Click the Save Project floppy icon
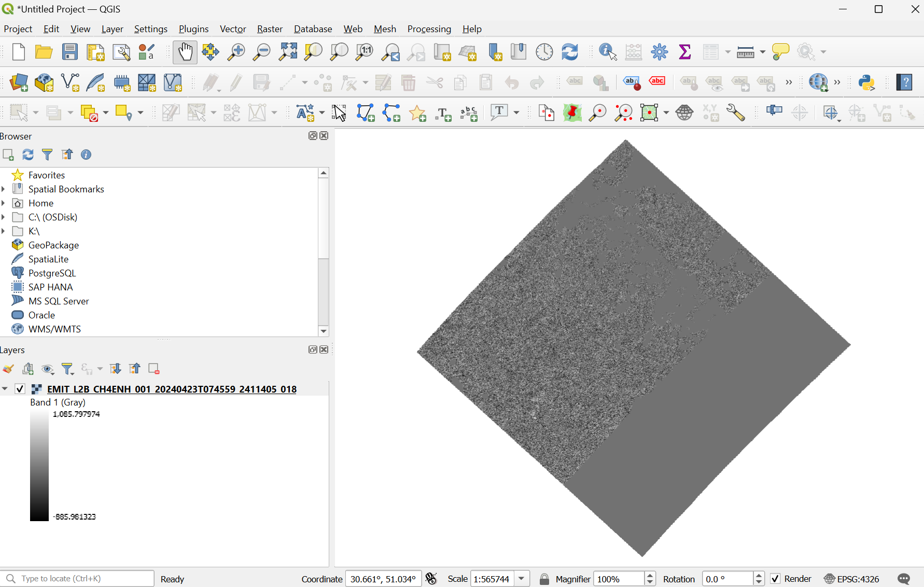The image size is (924, 587). pos(69,52)
